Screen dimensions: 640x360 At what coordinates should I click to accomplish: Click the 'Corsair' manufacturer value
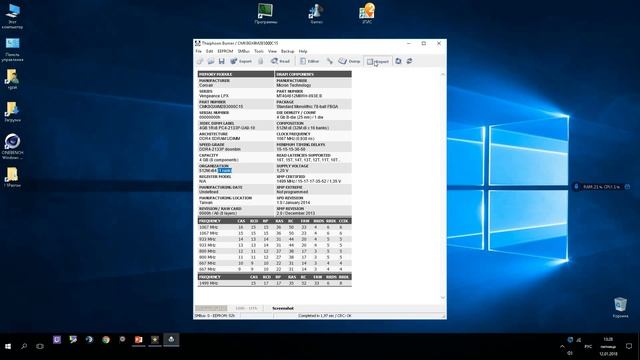(x=206, y=85)
